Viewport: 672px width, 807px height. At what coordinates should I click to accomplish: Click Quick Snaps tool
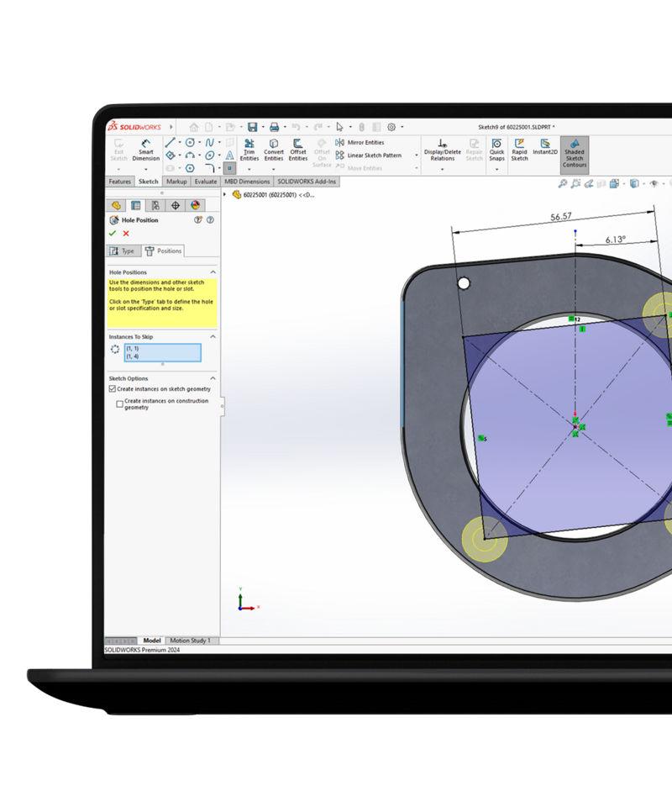click(x=496, y=150)
